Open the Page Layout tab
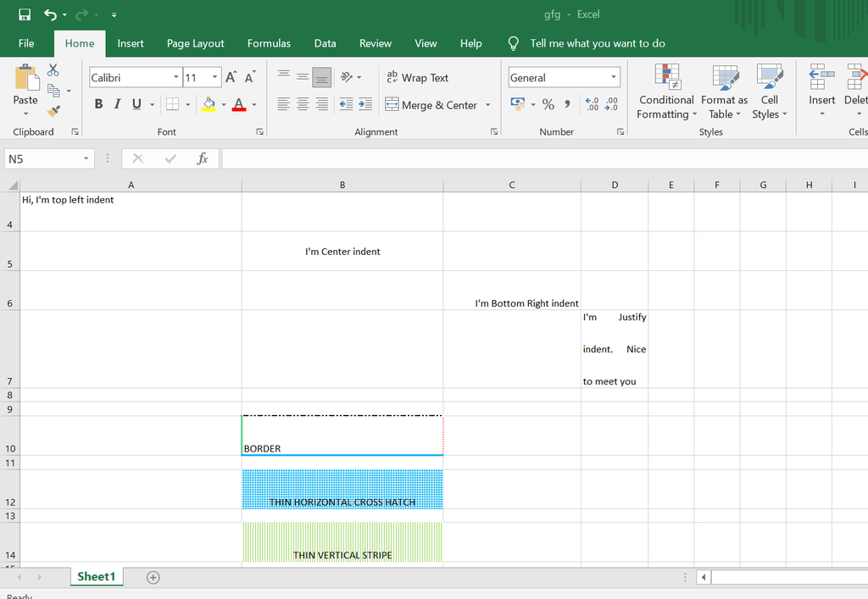Screen dimensions: 868x599 (195, 43)
